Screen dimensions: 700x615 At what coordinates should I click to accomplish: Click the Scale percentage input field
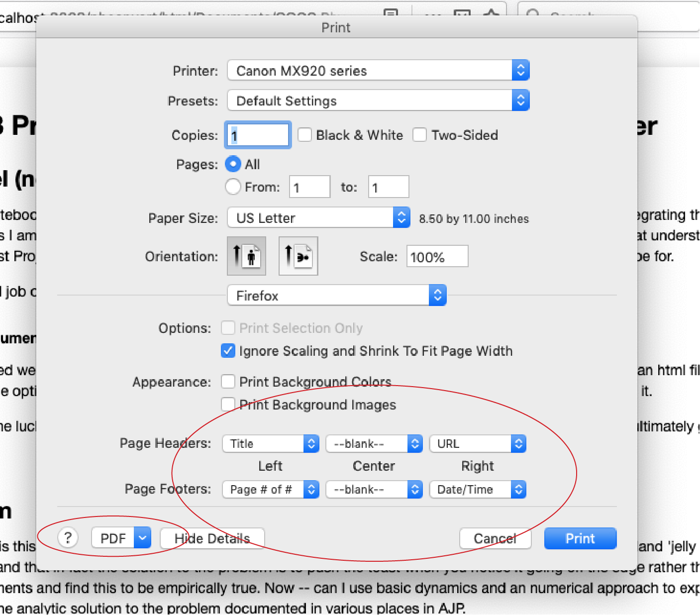click(x=437, y=257)
